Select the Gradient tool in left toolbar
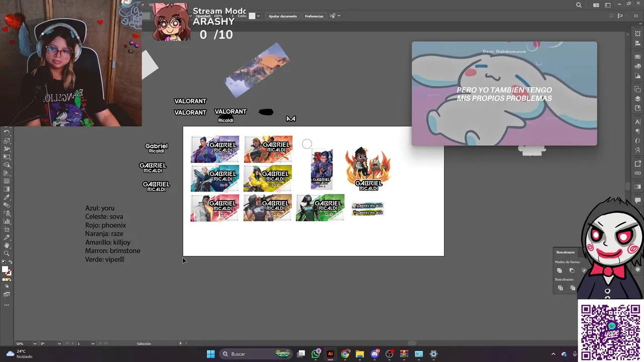 (7, 189)
